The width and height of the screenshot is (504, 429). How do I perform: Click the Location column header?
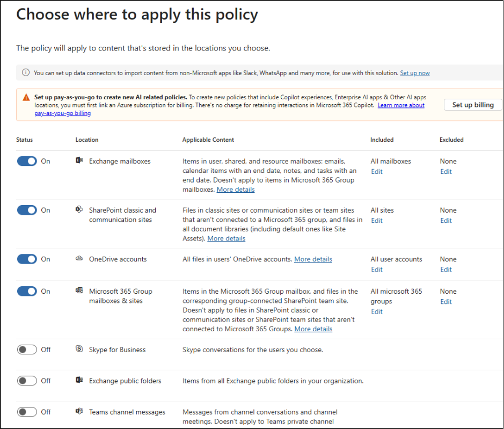[87, 140]
